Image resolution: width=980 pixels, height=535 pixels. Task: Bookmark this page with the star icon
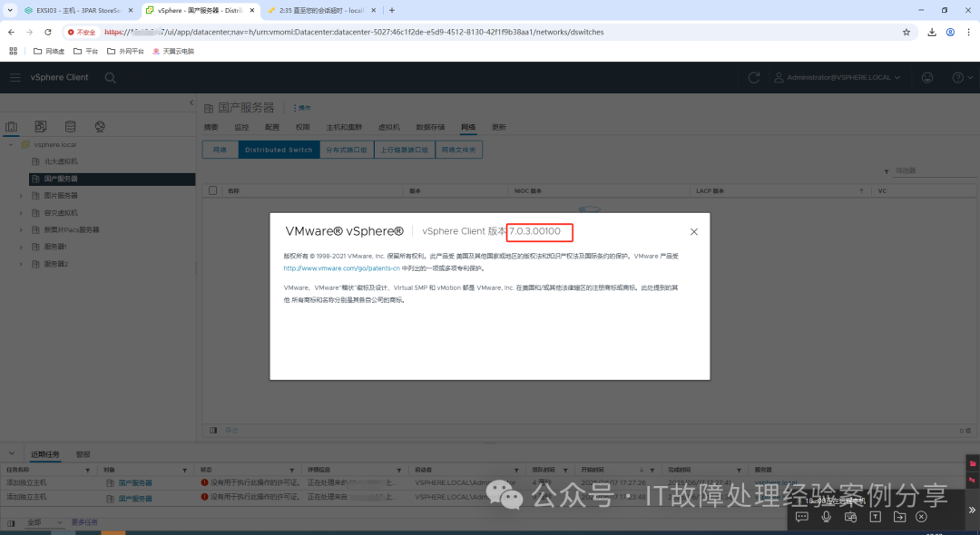coord(906,32)
